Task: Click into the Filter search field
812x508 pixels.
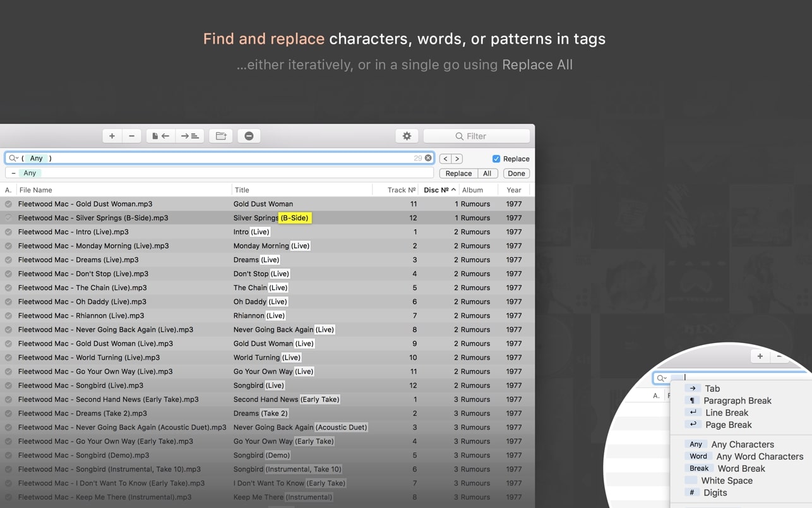Action: (x=477, y=136)
